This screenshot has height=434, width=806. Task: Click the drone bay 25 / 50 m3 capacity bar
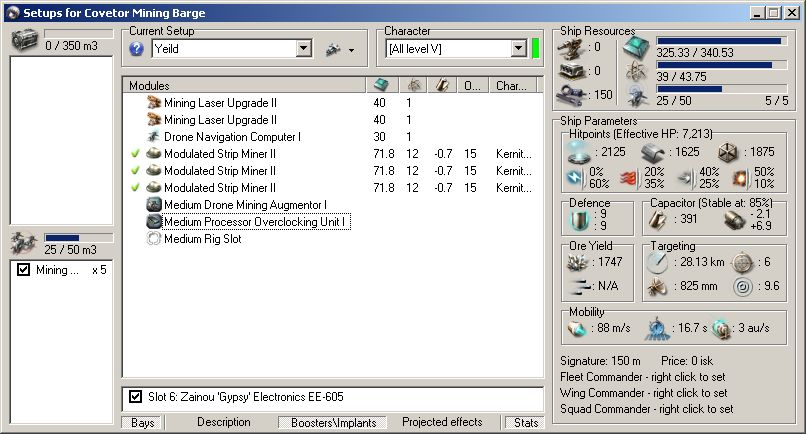pyautogui.click(x=78, y=238)
